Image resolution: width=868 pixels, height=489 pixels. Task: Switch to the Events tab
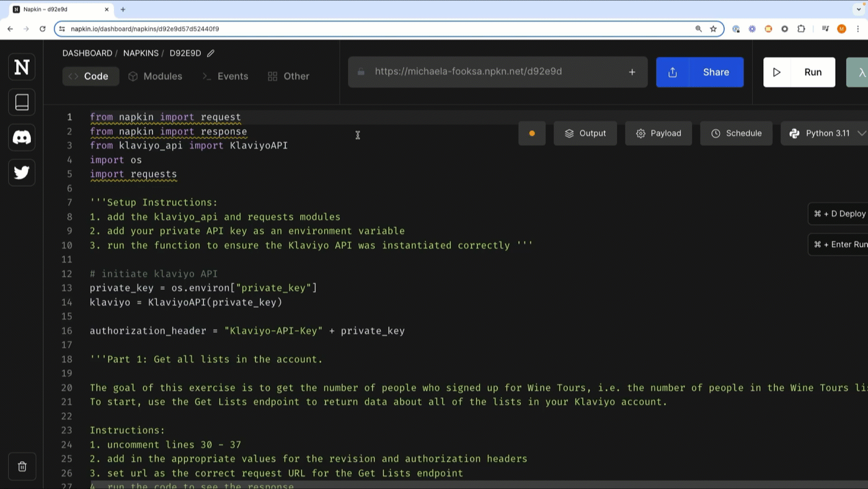pos(226,76)
